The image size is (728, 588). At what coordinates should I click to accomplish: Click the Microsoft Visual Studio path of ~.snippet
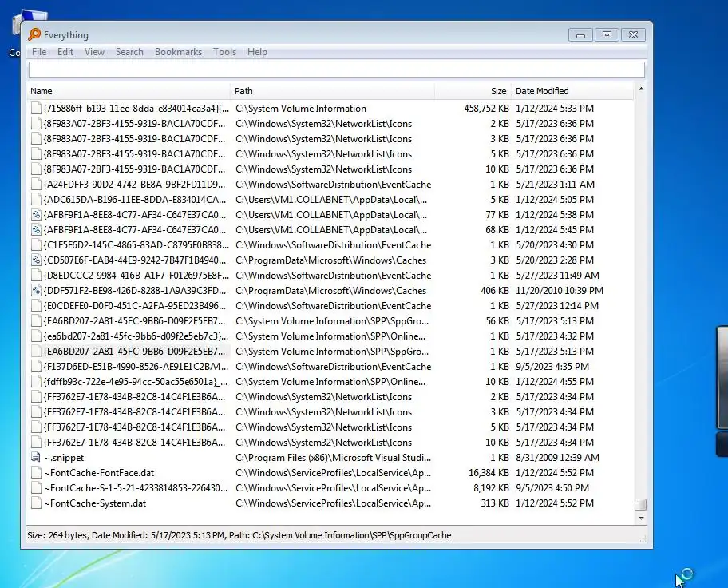tap(333, 458)
